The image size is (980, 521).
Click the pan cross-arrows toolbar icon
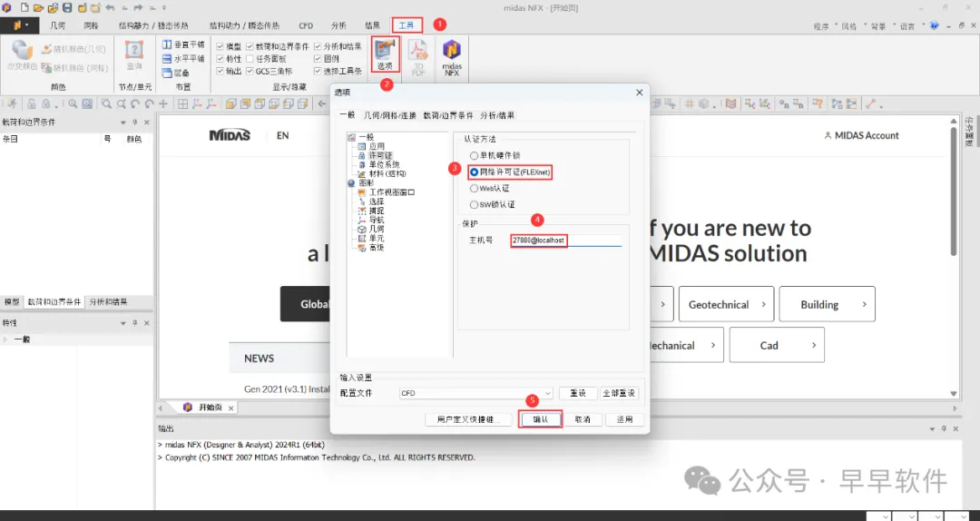[x=163, y=103]
